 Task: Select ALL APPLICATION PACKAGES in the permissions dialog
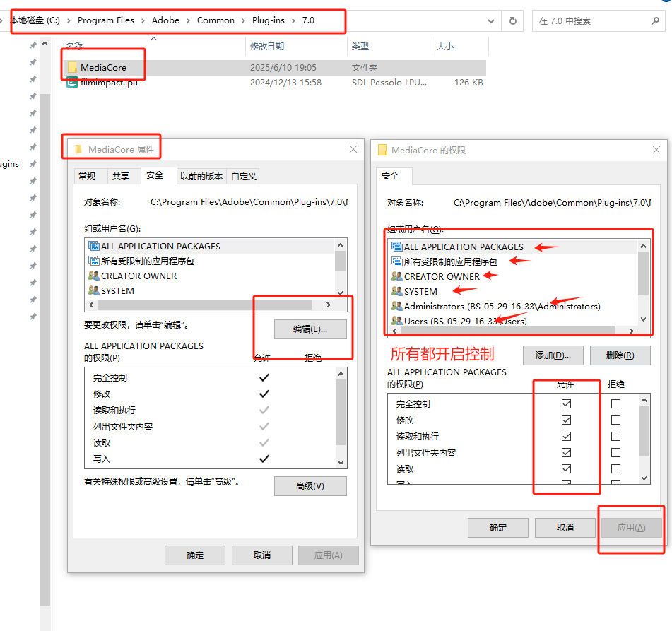tap(464, 247)
